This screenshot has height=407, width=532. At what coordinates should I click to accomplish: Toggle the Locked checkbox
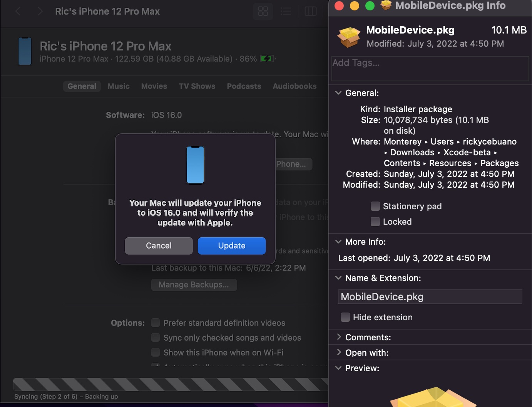[x=375, y=222]
